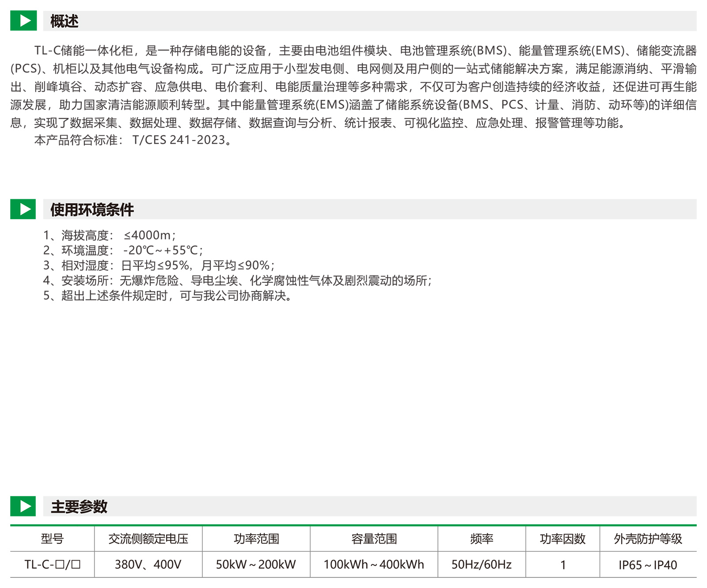Click the green arrow icon beside 主要参数

coord(23,506)
